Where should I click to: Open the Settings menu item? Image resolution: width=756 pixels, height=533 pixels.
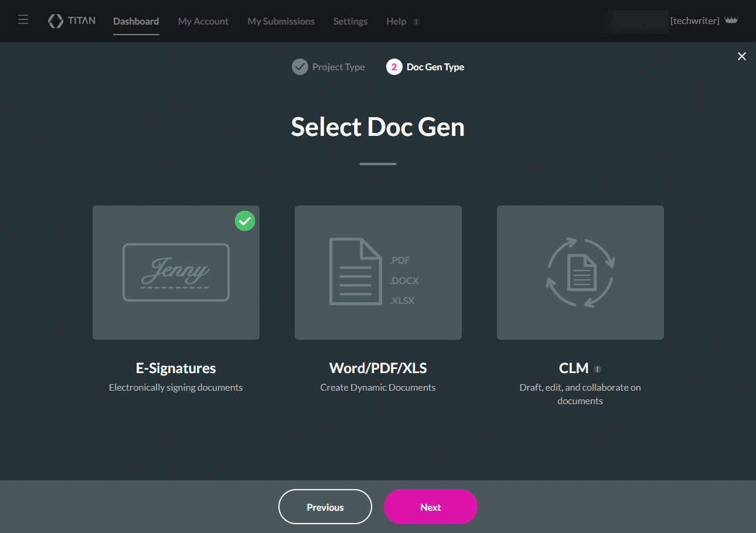[x=350, y=21]
